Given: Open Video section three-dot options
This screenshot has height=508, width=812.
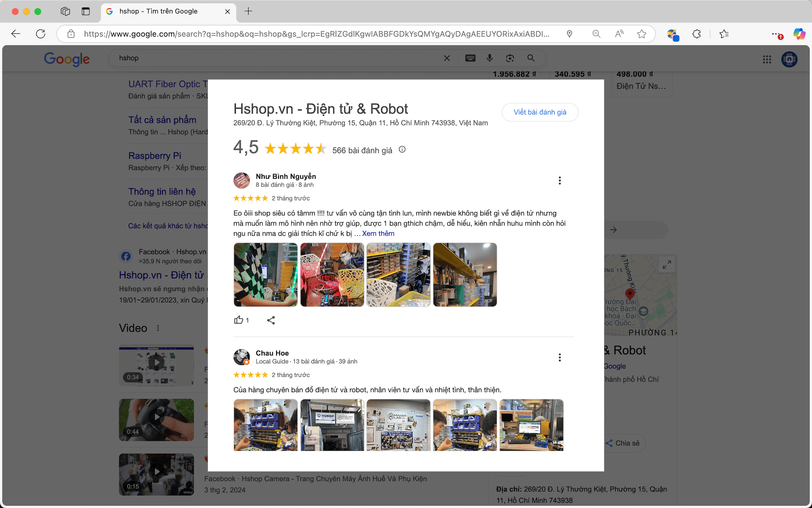Looking at the screenshot, I should point(158,328).
